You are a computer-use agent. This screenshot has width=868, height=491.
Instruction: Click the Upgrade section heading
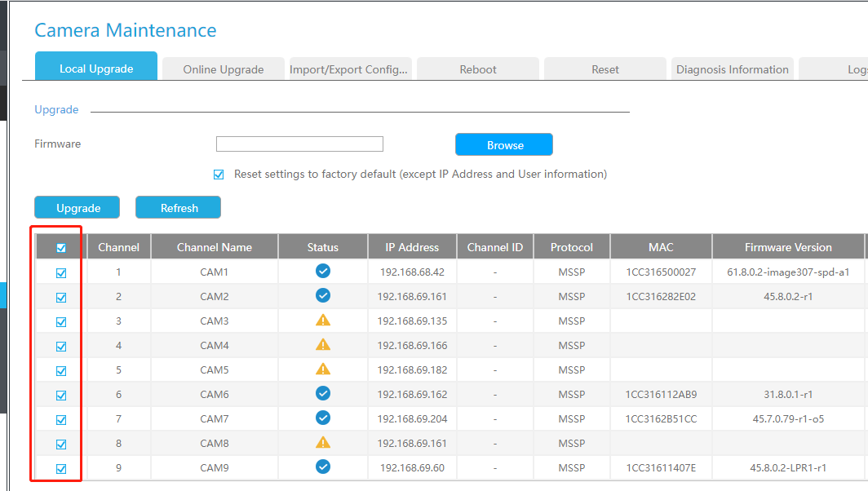[56, 109]
